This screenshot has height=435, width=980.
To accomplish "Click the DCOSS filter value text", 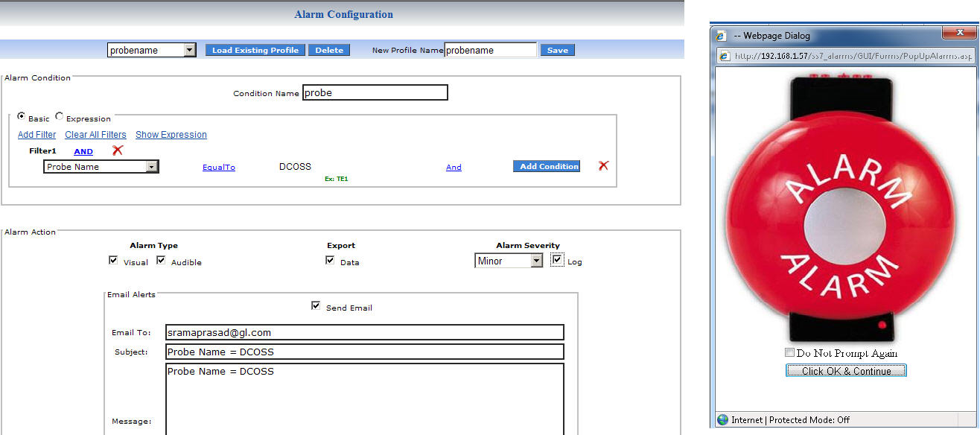I will tap(295, 166).
